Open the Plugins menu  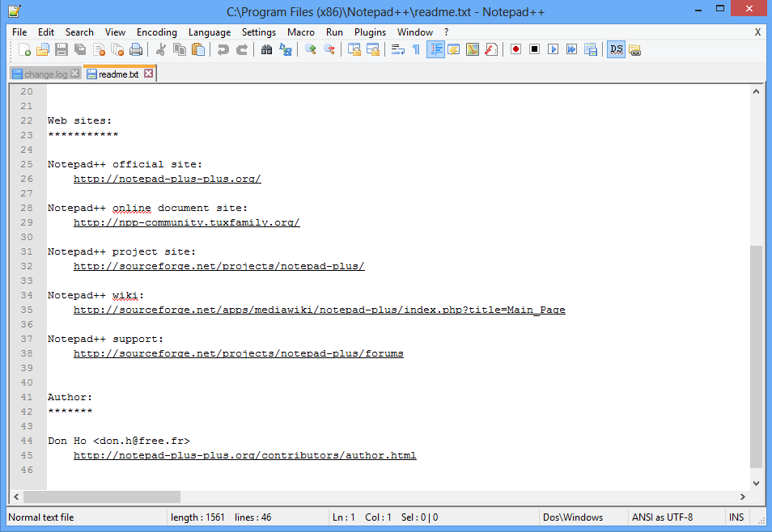pyautogui.click(x=370, y=32)
